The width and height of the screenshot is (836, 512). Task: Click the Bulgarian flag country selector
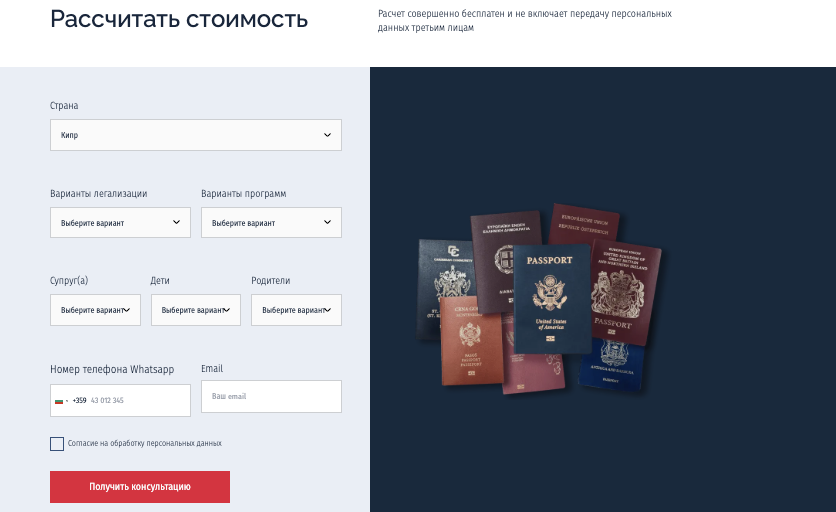61,401
